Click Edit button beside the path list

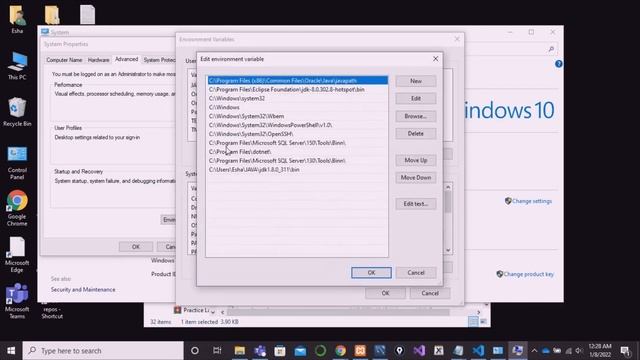point(416,98)
